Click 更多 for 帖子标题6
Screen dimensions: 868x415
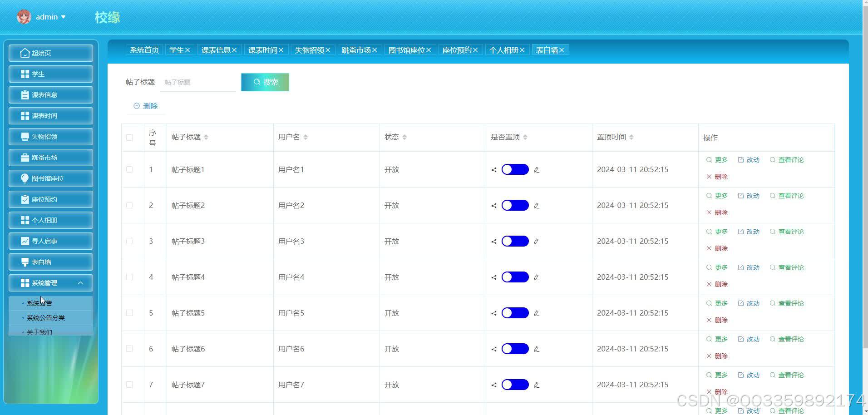(x=717, y=339)
